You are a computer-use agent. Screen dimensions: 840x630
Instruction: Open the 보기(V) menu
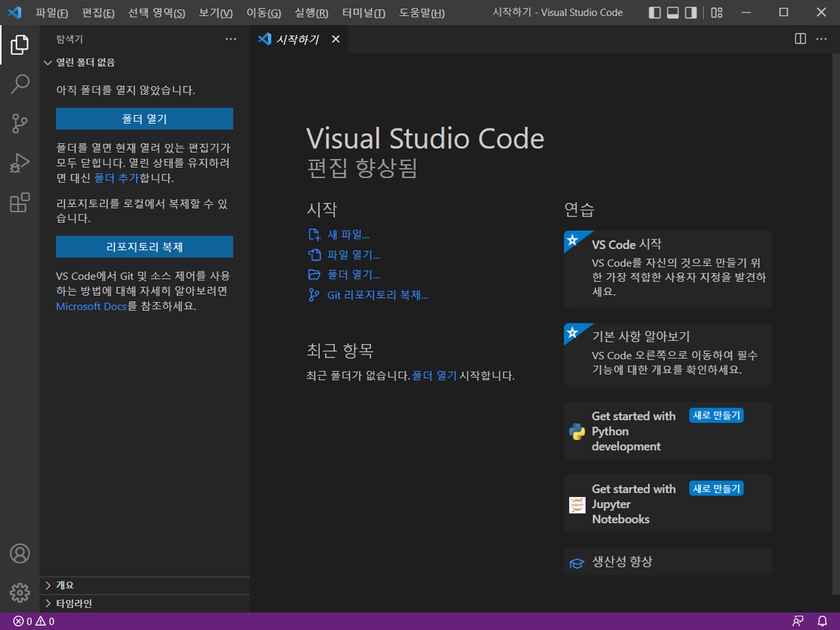[216, 13]
